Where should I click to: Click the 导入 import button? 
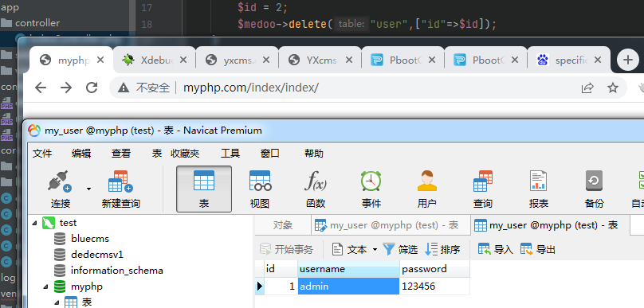click(496, 249)
